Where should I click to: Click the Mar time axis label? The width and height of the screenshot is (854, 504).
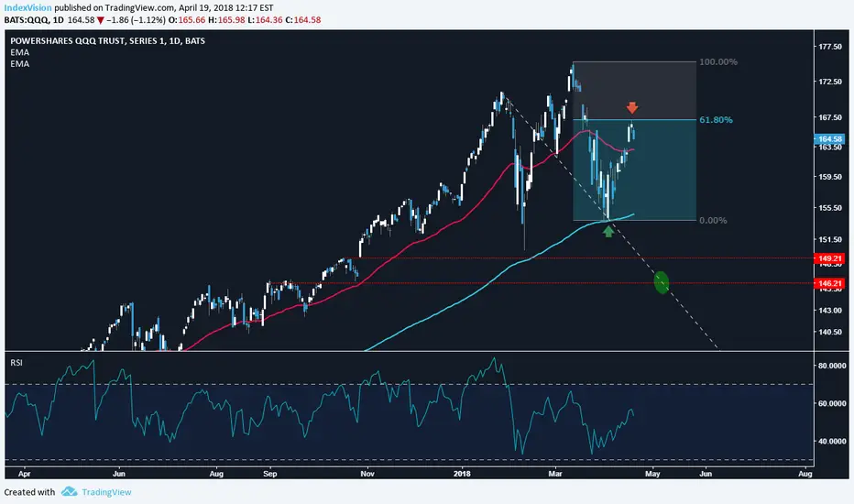555,474
